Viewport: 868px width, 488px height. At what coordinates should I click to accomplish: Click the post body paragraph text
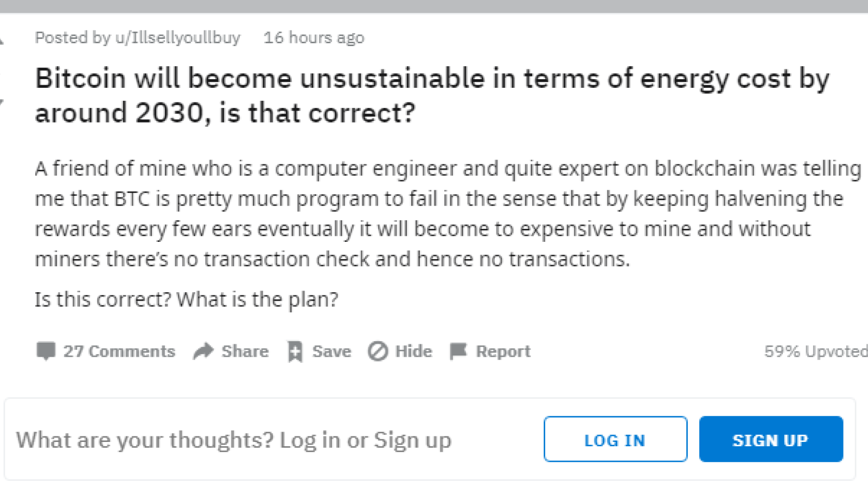[448, 214]
